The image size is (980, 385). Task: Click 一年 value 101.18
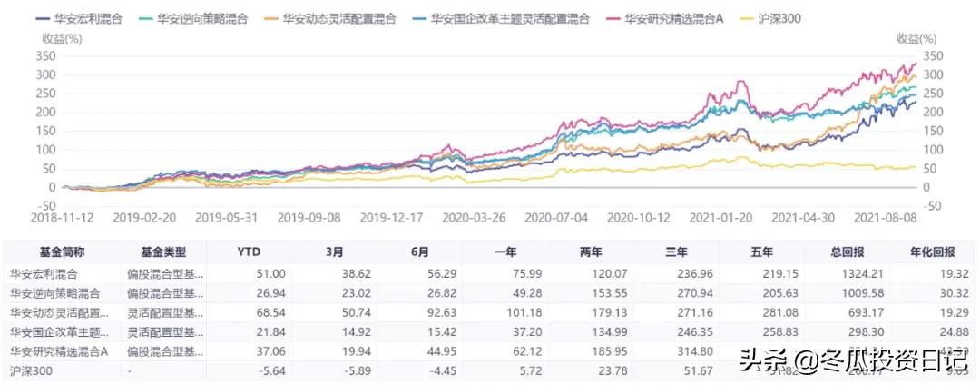(527, 311)
